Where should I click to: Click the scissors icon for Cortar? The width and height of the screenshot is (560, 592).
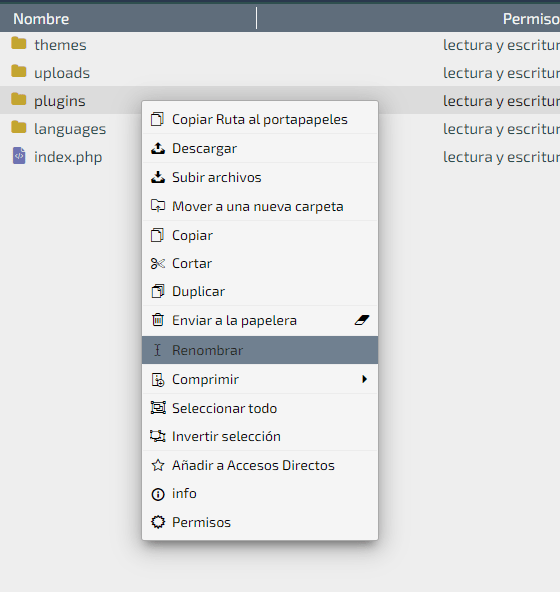158,263
